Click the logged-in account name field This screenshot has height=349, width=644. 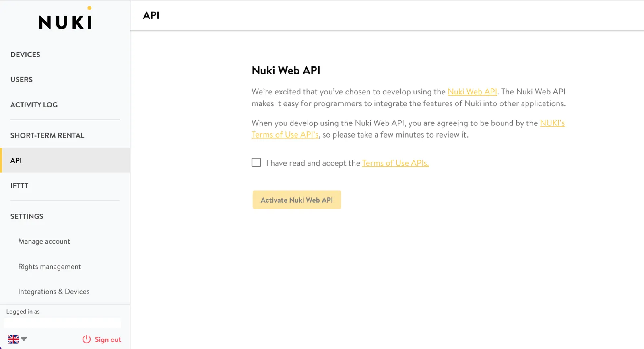(x=62, y=323)
